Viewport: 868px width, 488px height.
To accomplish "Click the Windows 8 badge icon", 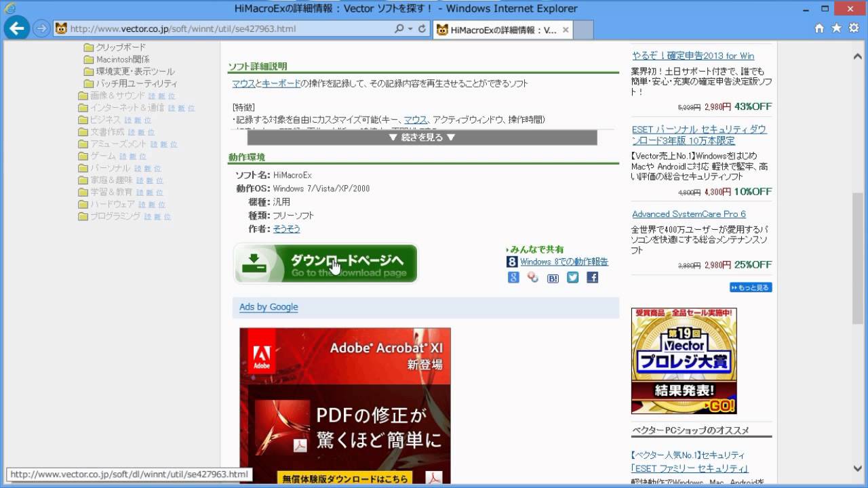I will (x=513, y=262).
